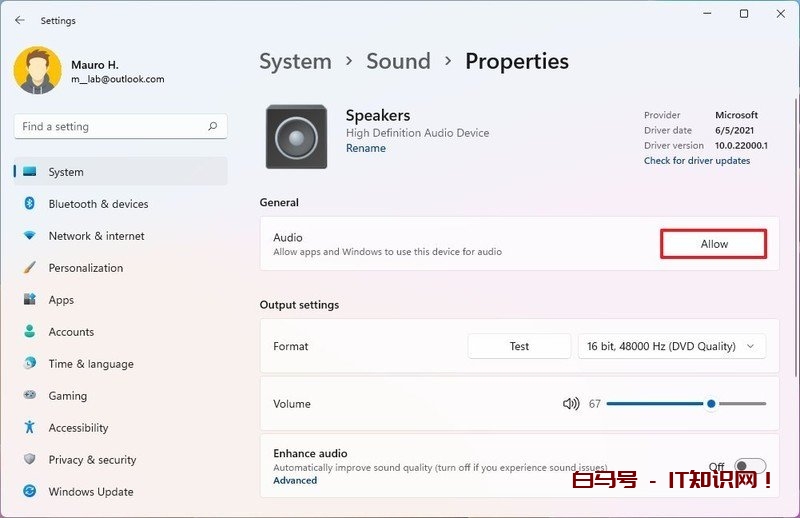Click the speaker volume mute icon
Viewport: 800px width, 518px height.
pyautogui.click(x=571, y=404)
